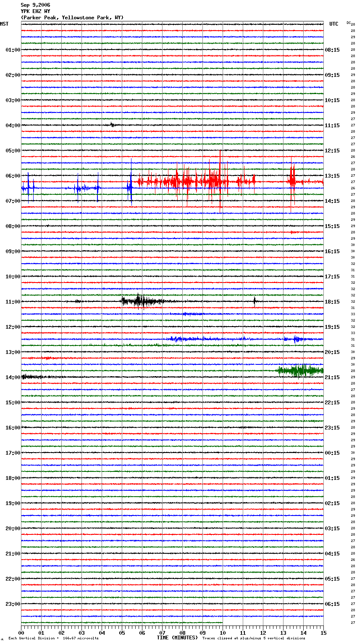Click the 20:15 UTC time label

pos(332,352)
